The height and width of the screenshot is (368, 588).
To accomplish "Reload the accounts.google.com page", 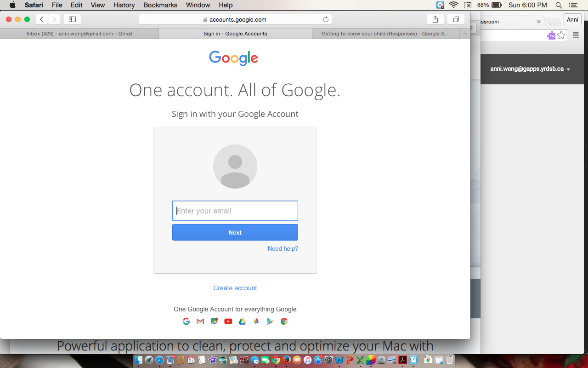I will (x=326, y=19).
